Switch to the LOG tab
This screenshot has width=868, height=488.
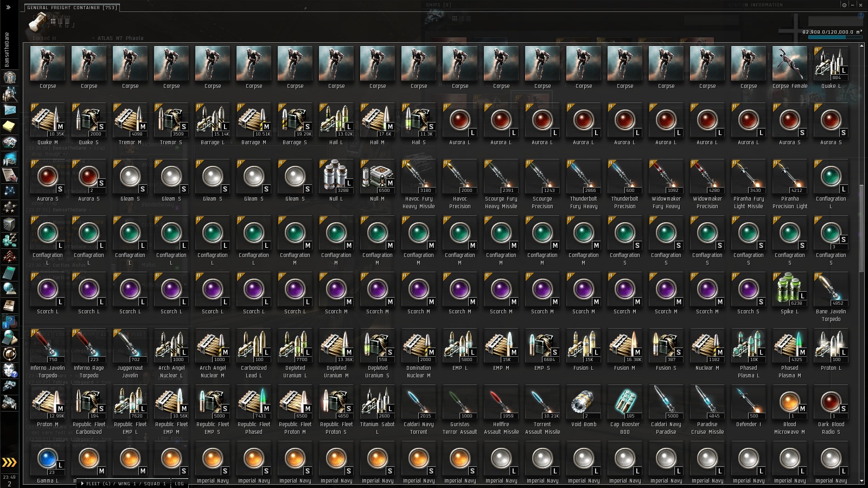click(x=179, y=483)
